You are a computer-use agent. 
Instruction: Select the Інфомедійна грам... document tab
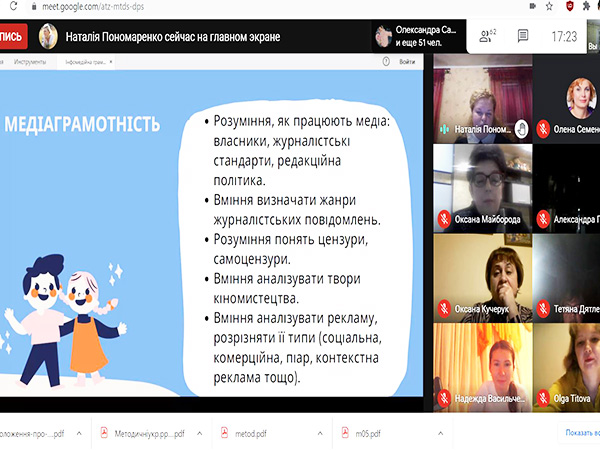(85, 62)
